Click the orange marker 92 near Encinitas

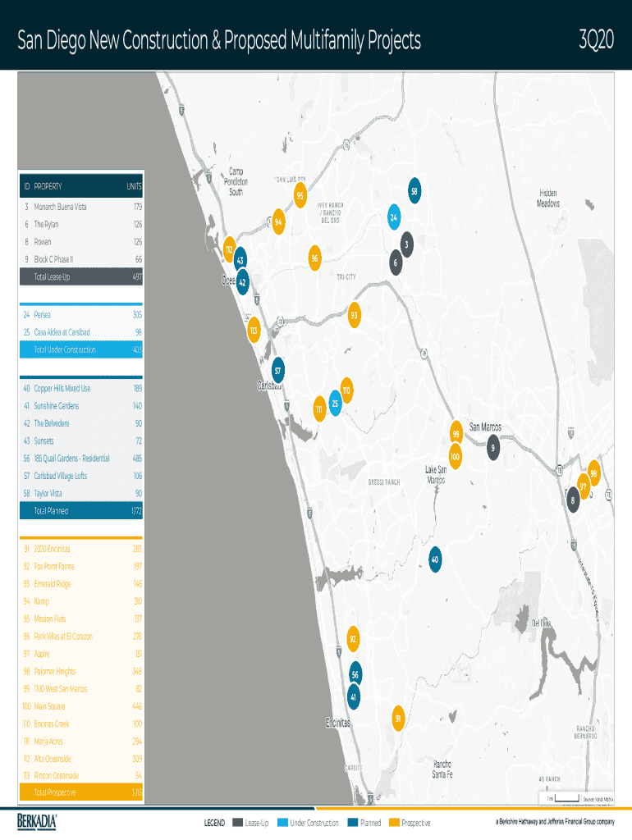pos(353,638)
